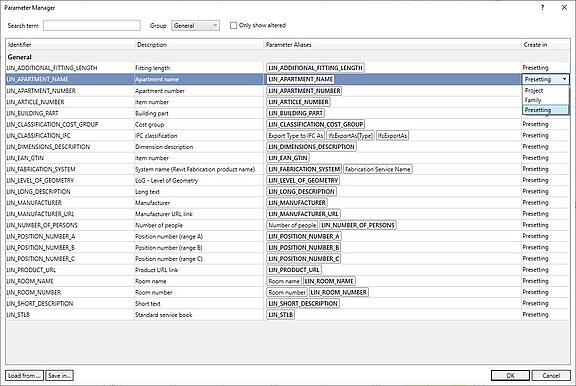The height and width of the screenshot is (386, 576).
Task: Select the LIN_ADDITIONAL_FITTING_LENGTH identifier row
Action: pyautogui.click(x=52, y=68)
